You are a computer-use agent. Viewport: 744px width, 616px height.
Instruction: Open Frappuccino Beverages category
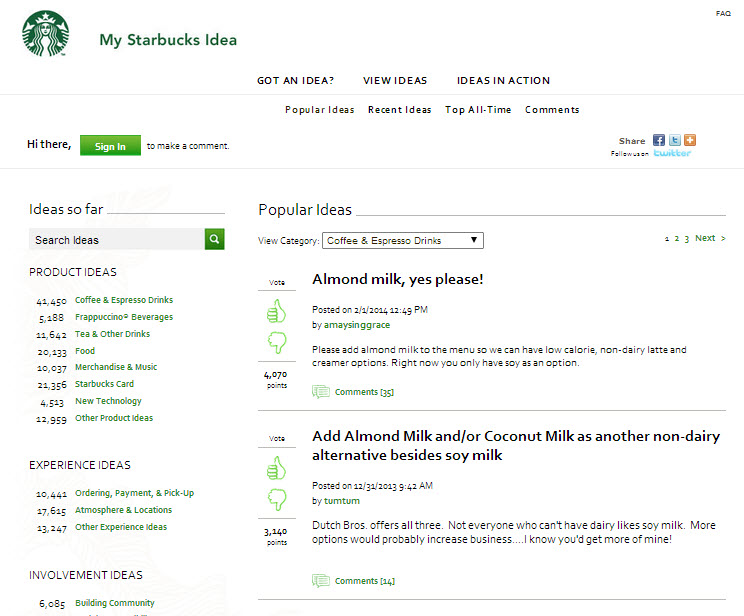point(124,317)
